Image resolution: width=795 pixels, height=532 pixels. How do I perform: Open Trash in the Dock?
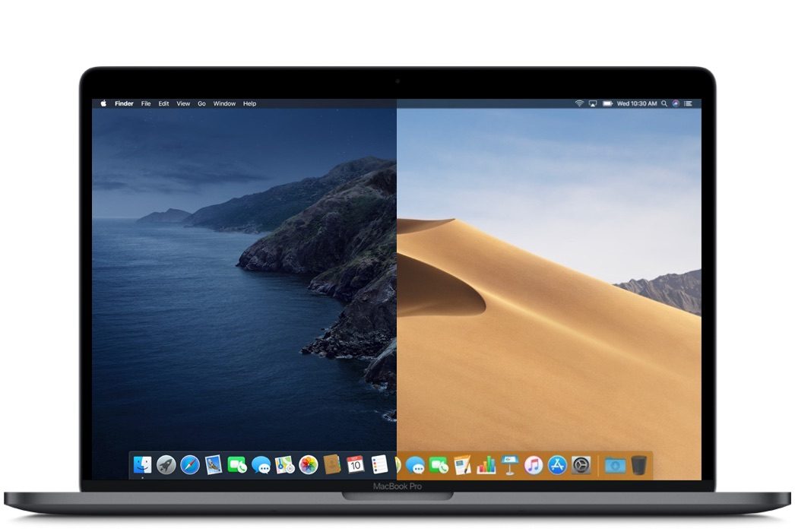(x=639, y=464)
